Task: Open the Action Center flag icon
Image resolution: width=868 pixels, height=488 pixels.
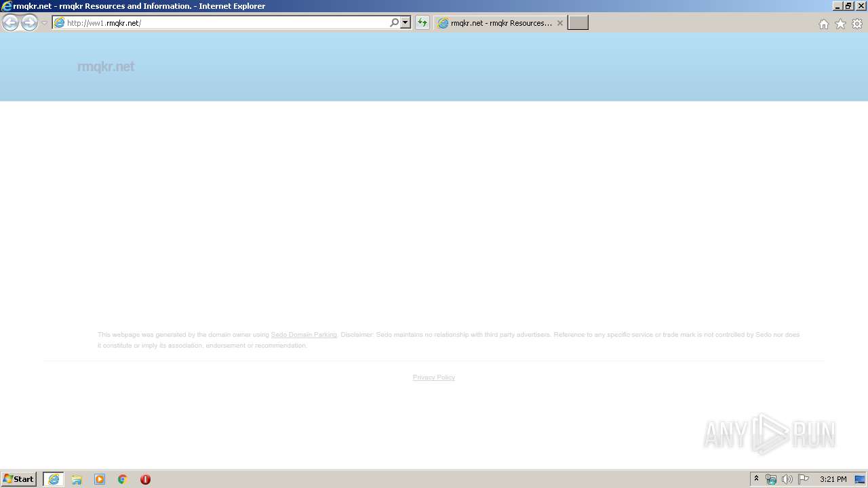Action: click(804, 479)
